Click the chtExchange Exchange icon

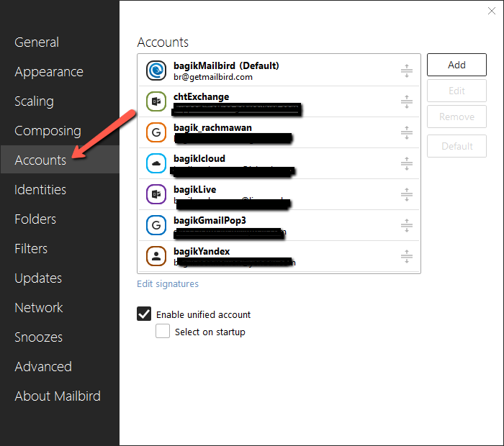[156, 101]
